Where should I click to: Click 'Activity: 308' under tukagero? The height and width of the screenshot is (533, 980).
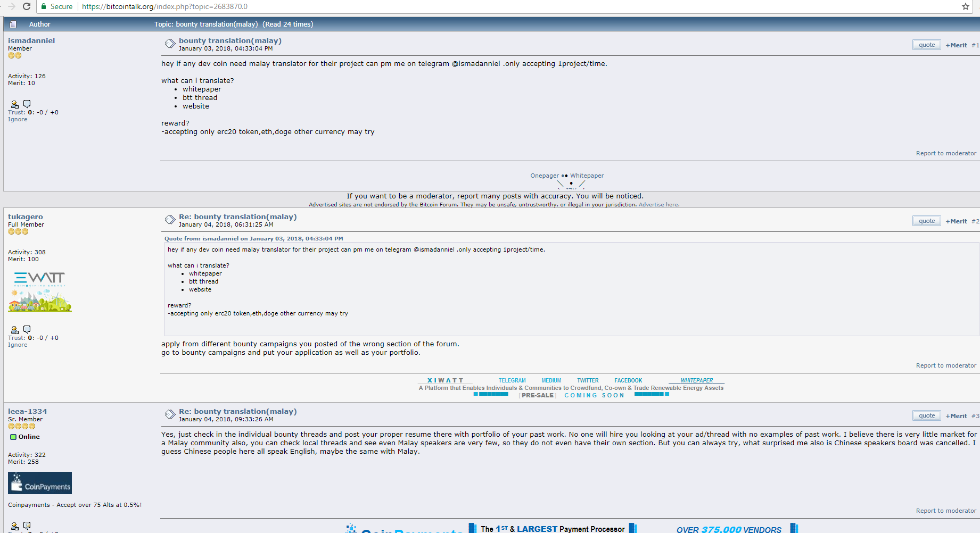[x=27, y=252]
